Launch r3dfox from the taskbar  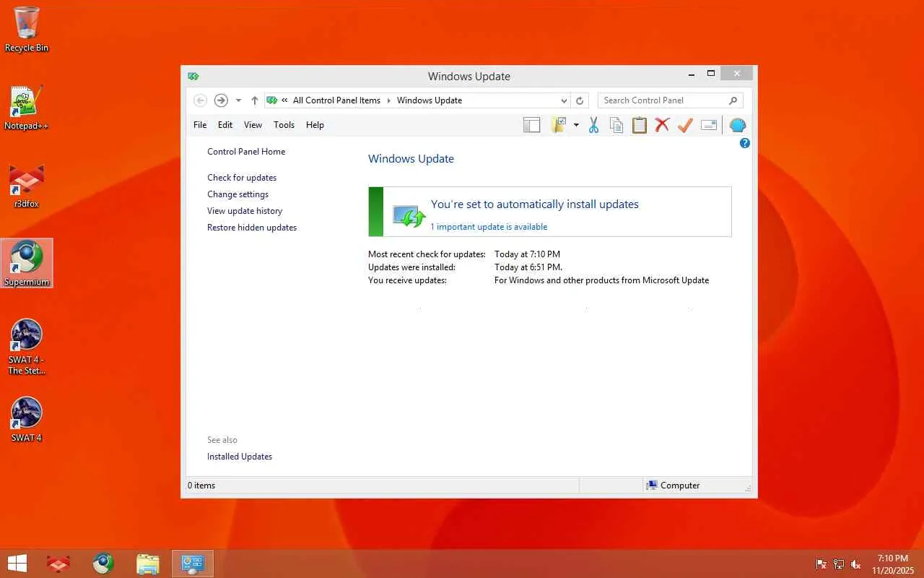(58, 564)
